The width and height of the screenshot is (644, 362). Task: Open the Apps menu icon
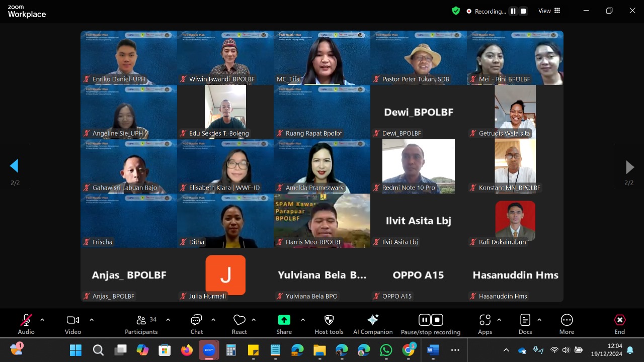coord(485,324)
